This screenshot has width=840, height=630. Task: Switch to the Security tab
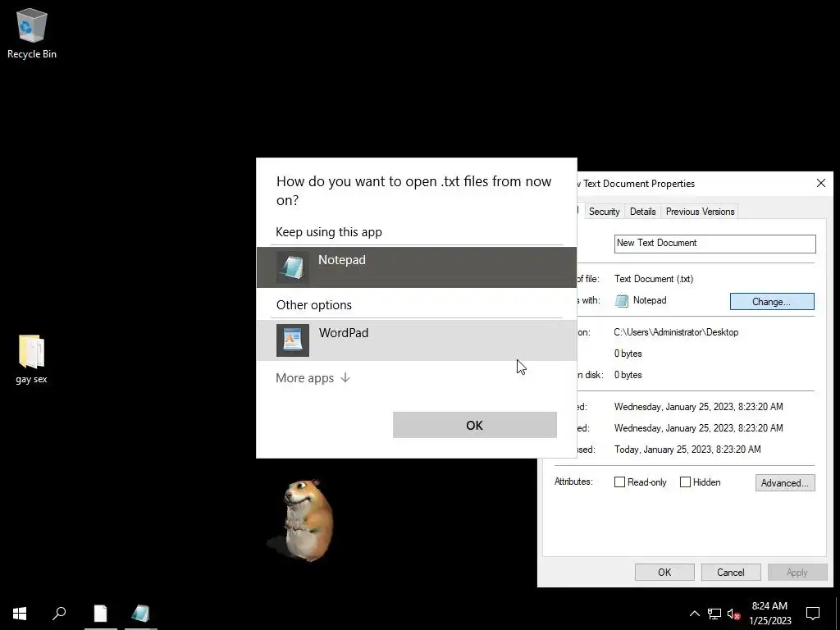coord(604,212)
